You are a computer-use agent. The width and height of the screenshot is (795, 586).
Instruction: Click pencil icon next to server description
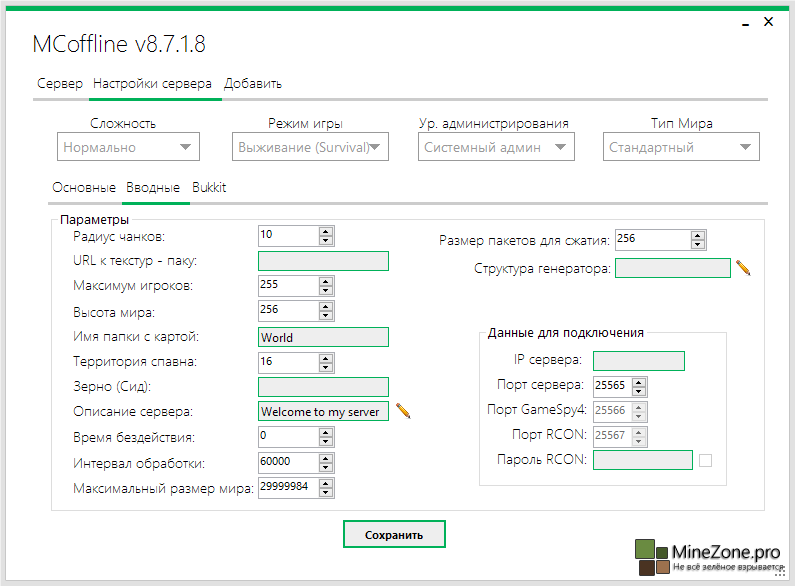(x=403, y=410)
